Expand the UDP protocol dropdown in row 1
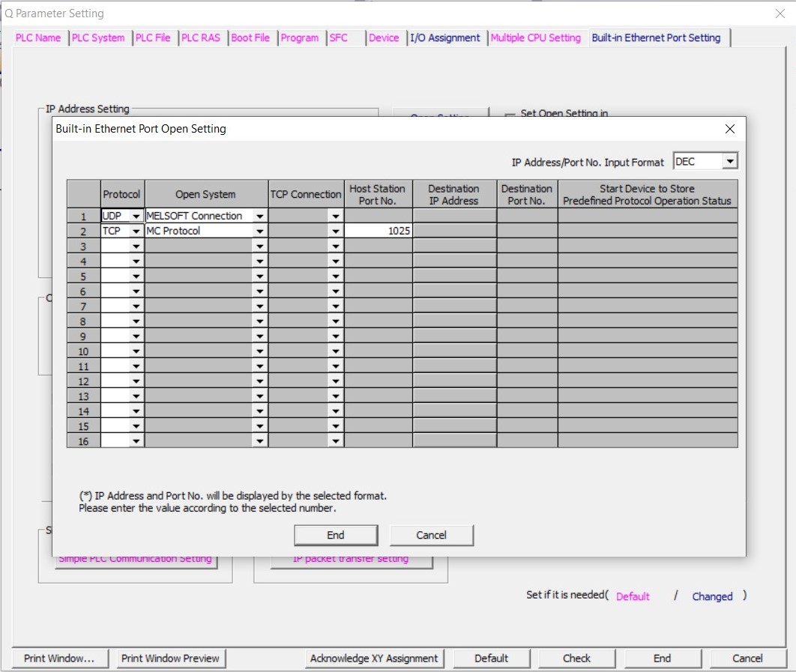 136,217
